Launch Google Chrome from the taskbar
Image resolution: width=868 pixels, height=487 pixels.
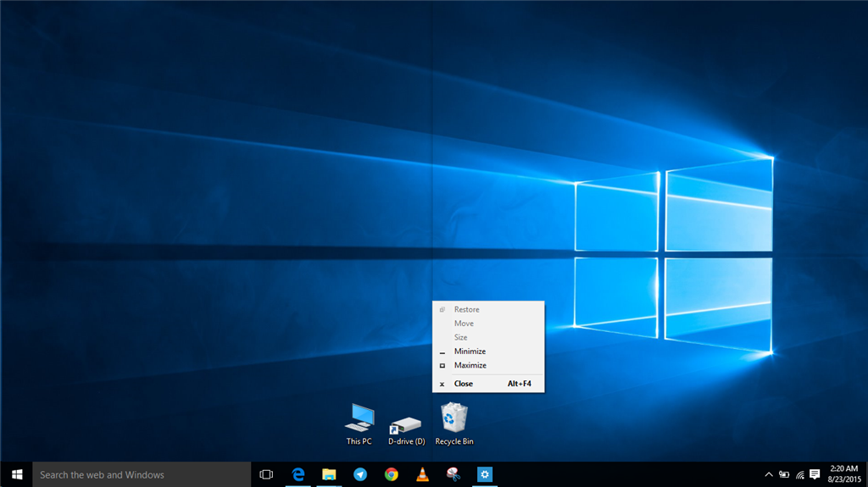(392, 475)
